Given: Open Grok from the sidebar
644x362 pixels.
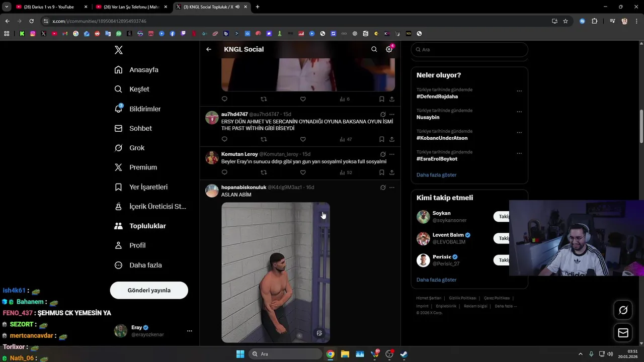Looking at the screenshot, I should click(129, 148).
